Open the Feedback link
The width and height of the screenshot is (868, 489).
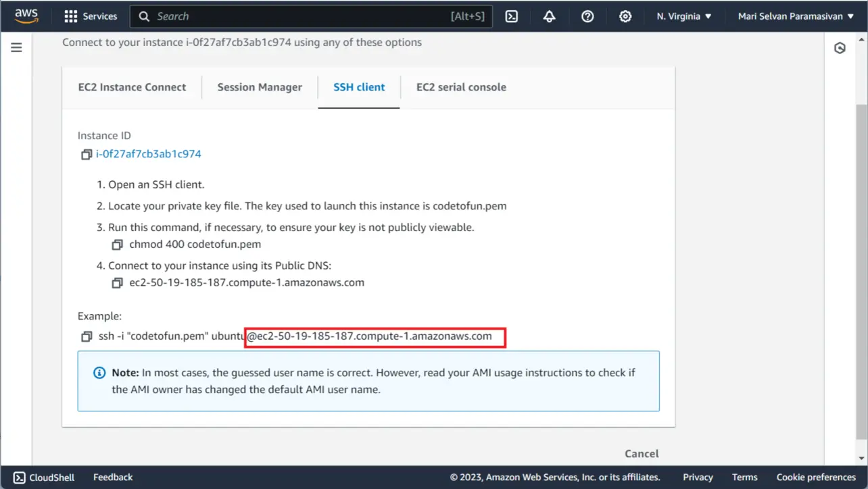[x=113, y=478]
